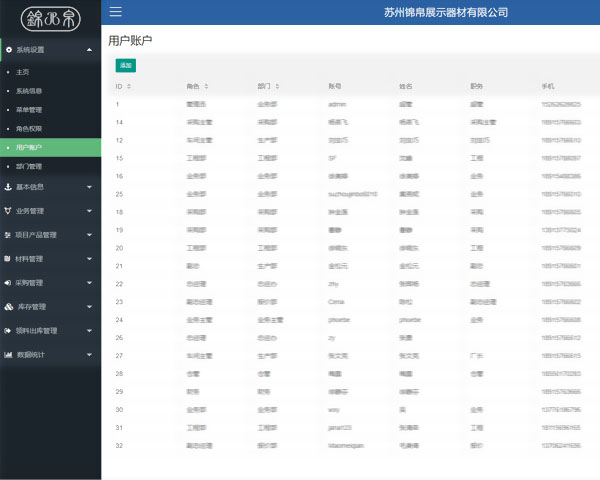The height and width of the screenshot is (480, 600).
Task: Expand the 材料管理 menu arrow
Action: [90, 259]
